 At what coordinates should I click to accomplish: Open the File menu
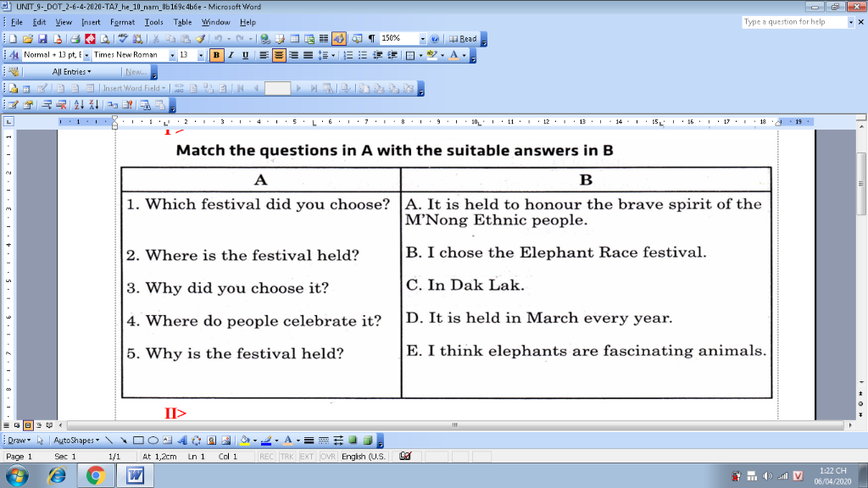pyautogui.click(x=17, y=22)
